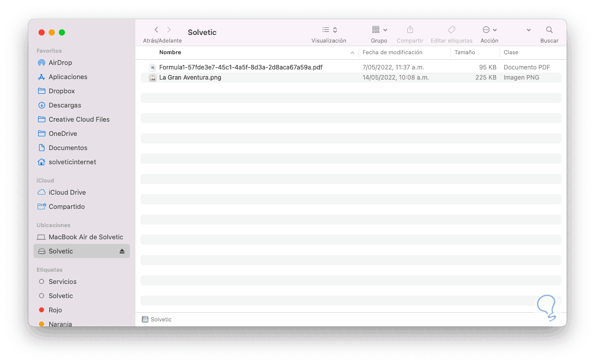The width and height of the screenshot is (595, 364).
Task: Click the OneDrive folder icon
Action: pyautogui.click(x=42, y=133)
